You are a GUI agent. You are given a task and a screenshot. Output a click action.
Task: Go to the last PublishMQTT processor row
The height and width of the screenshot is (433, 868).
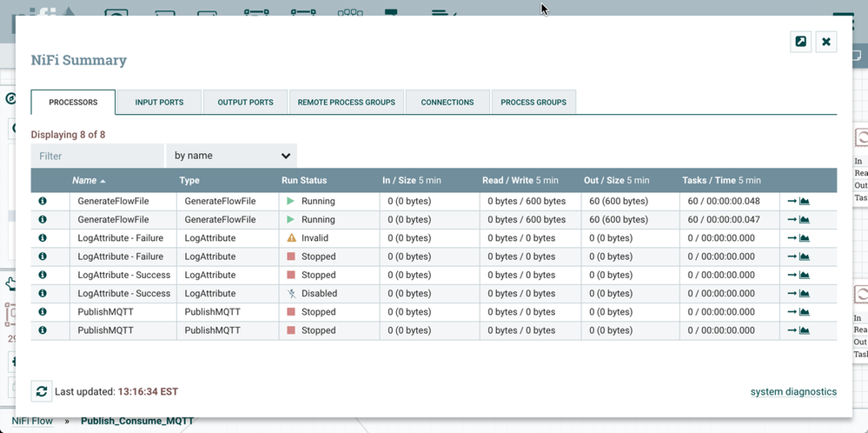point(792,330)
